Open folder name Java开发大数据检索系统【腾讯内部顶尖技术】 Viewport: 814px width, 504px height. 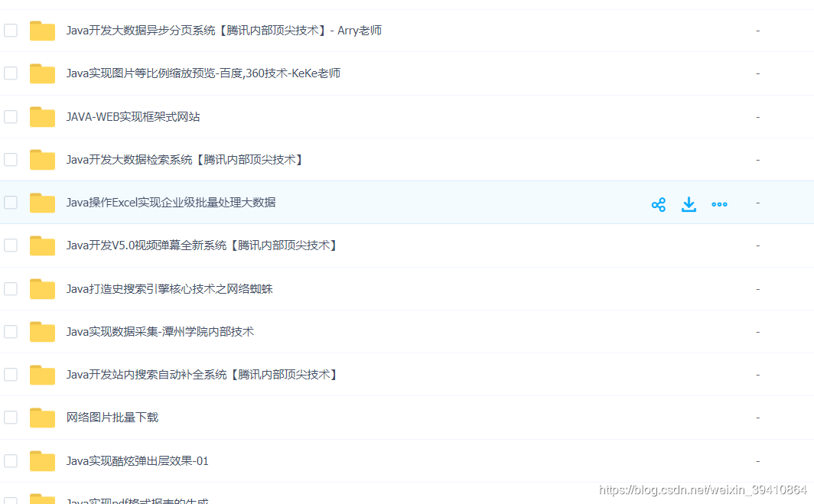point(187,160)
